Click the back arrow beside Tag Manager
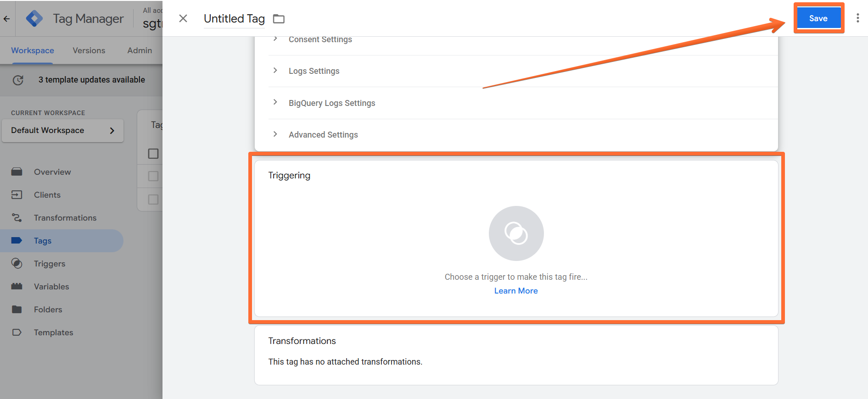Image resolution: width=868 pixels, height=399 pixels. pyautogui.click(x=7, y=19)
